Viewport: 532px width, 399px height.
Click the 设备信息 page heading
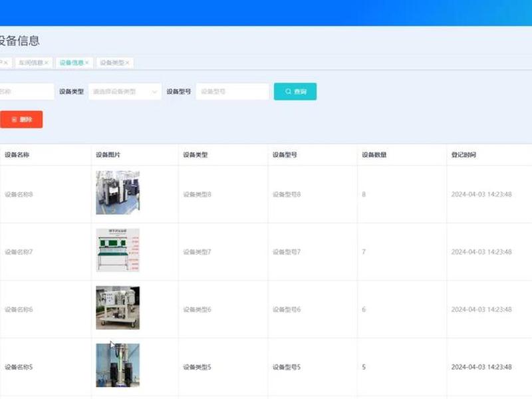click(x=19, y=41)
